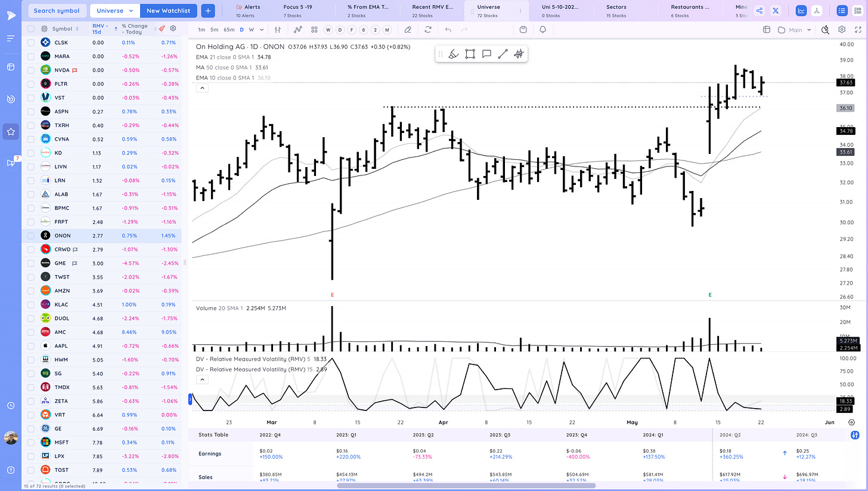Click the blue plus add button
This screenshot has height=491, width=868.
[x=208, y=11]
